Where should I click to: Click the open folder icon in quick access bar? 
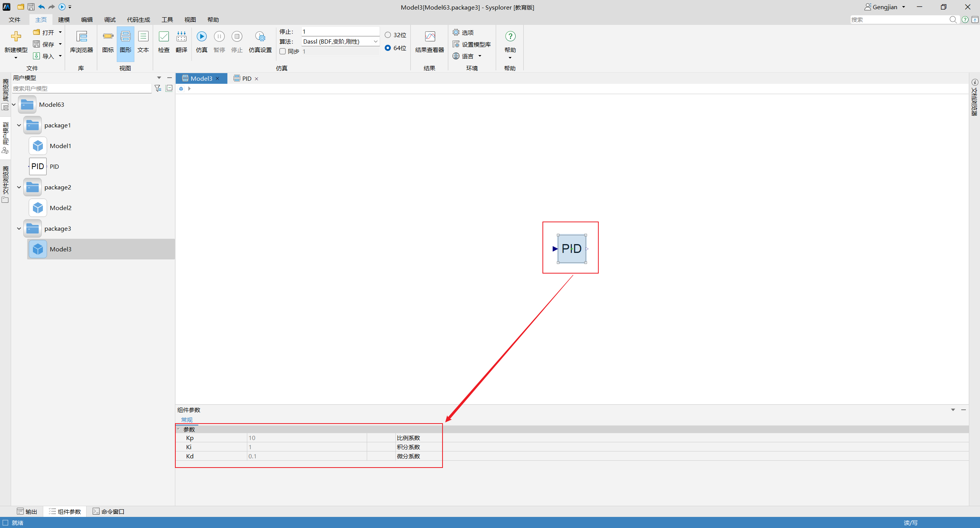21,7
